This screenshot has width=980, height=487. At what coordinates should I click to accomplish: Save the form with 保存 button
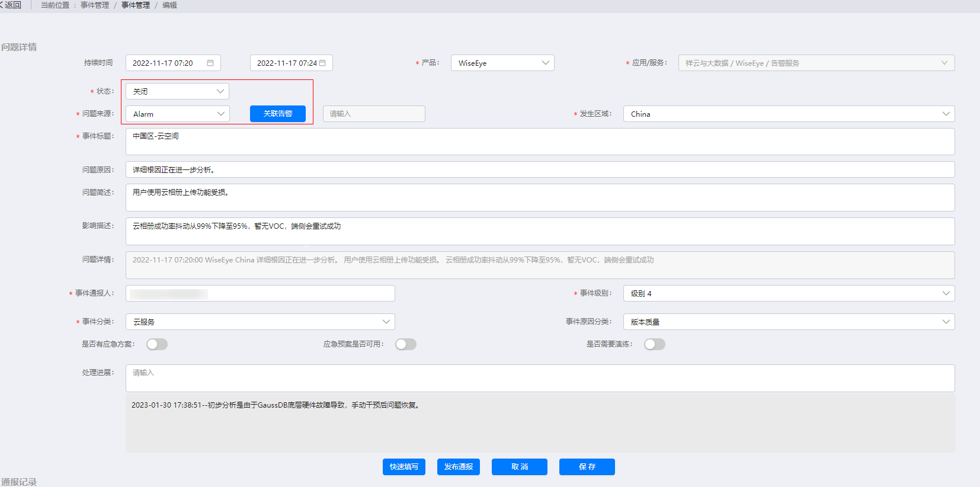(587, 467)
